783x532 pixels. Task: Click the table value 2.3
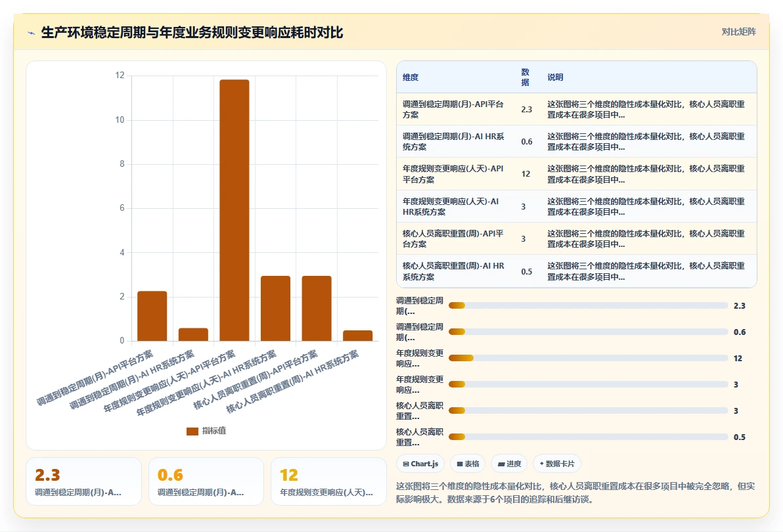[x=527, y=109]
